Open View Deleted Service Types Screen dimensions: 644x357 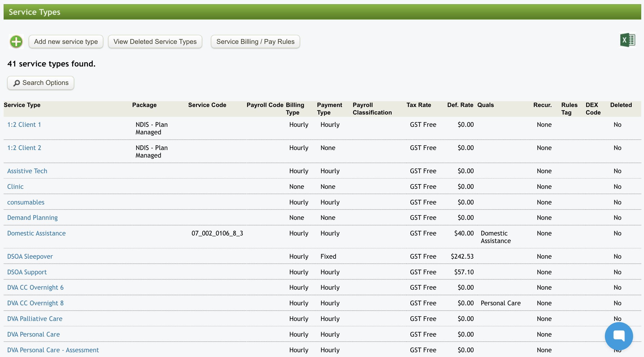155,42
